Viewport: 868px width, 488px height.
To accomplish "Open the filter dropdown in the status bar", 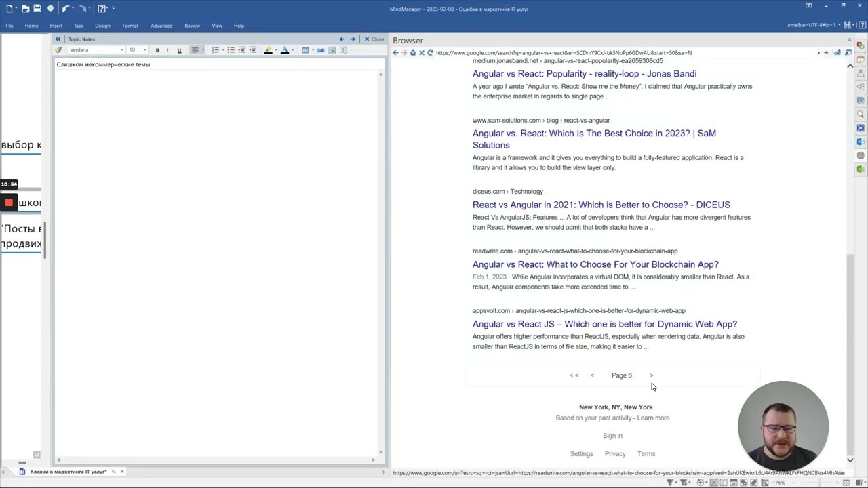I will click(x=671, y=483).
